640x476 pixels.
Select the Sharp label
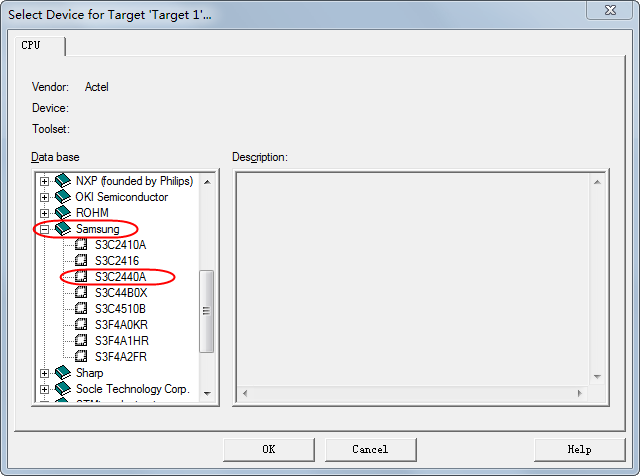click(x=89, y=373)
